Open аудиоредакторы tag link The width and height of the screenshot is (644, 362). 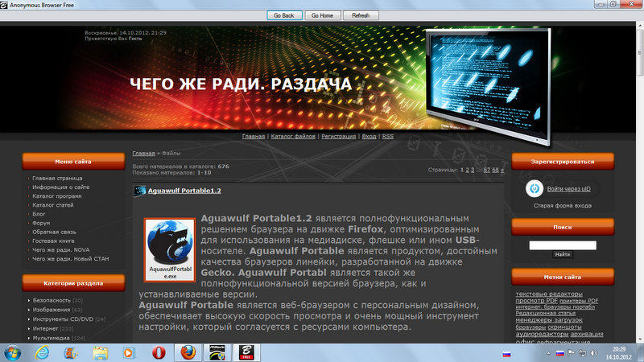click(x=542, y=334)
